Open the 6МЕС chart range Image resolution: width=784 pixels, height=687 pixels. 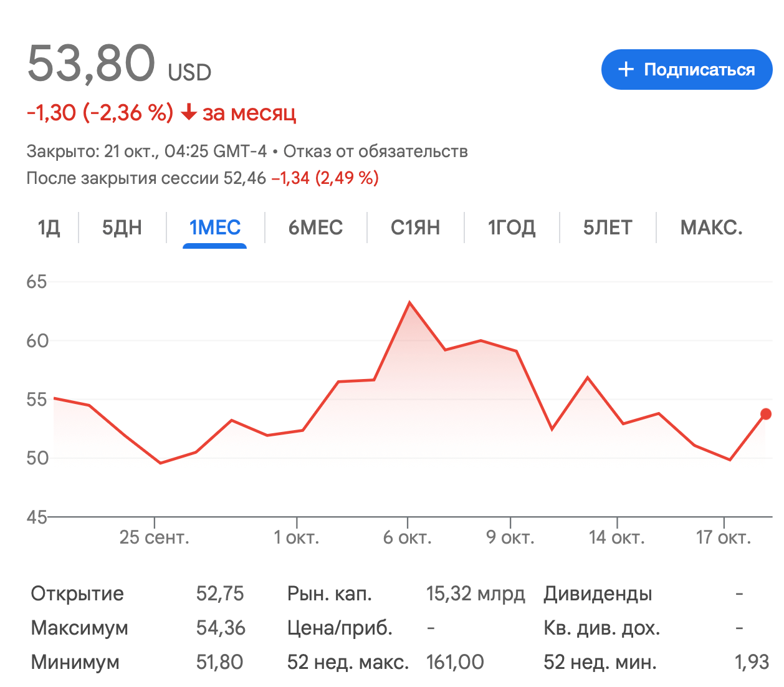click(315, 228)
